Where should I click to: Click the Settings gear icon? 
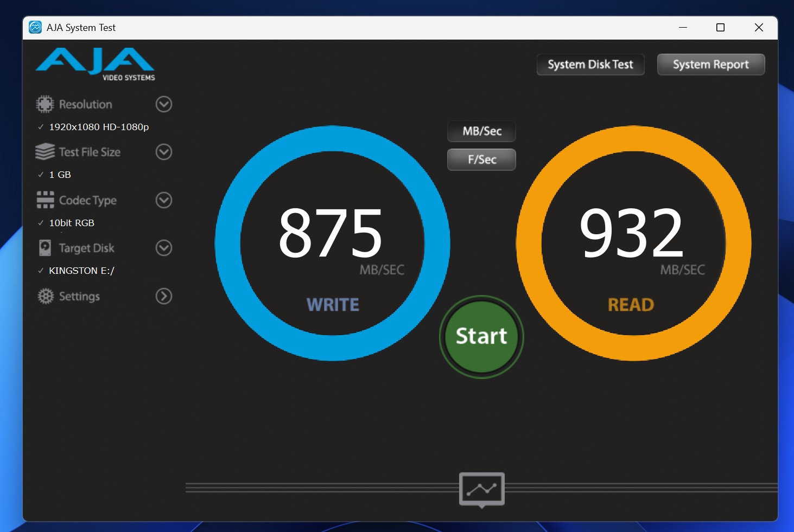pos(46,296)
